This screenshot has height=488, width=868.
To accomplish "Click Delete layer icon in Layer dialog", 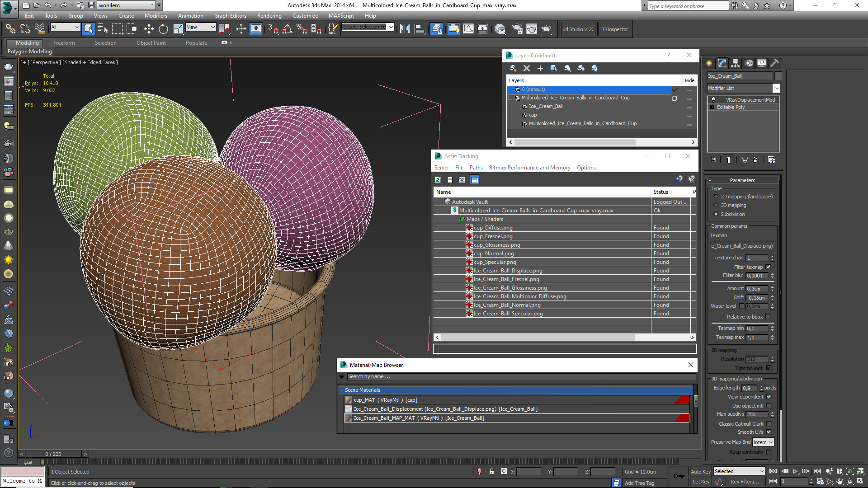I will tap(527, 68).
